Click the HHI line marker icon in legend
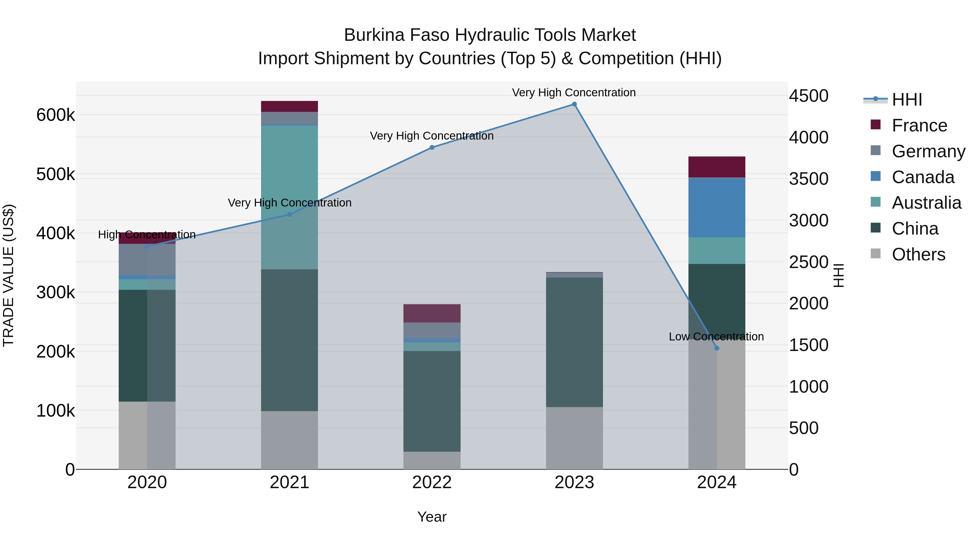This screenshot has height=551, width=980. point(875,99)
